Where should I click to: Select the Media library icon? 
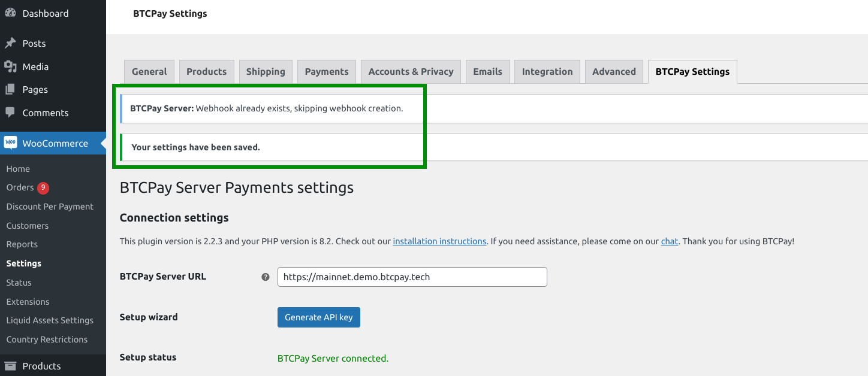(x=10, y=66)
